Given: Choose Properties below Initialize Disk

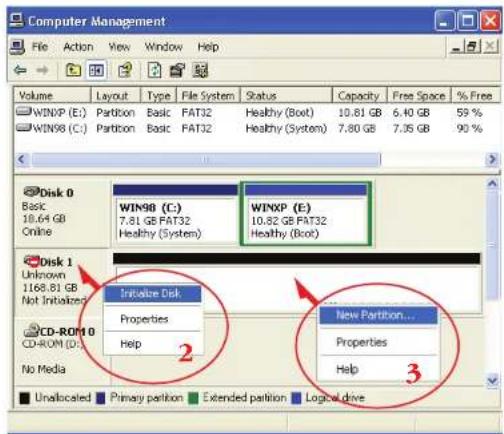Looking at the screenshot, I should pyautogui.click(x=153, y=319).
